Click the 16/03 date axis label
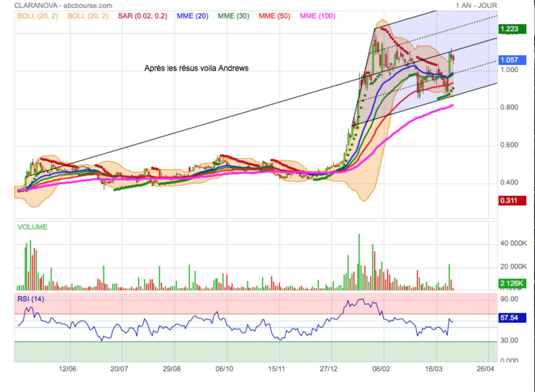This screenshot has height=392, width=535. [433, 369]
